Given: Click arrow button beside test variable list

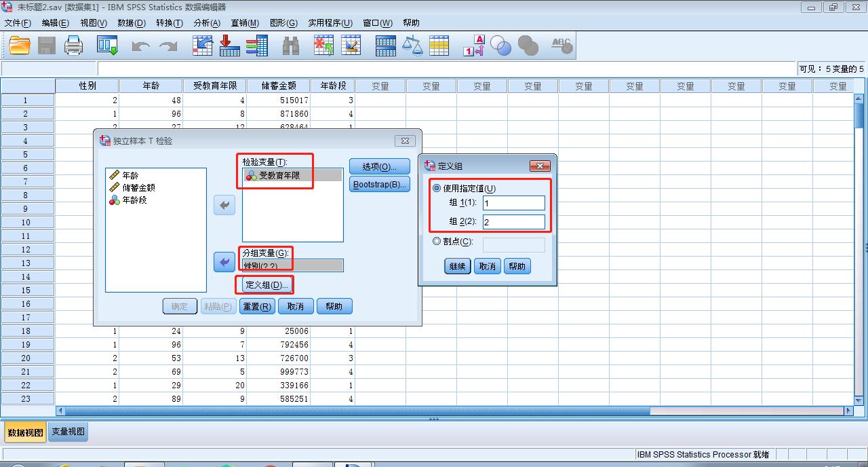Looking at the screenshot, I should coord(224,205).
